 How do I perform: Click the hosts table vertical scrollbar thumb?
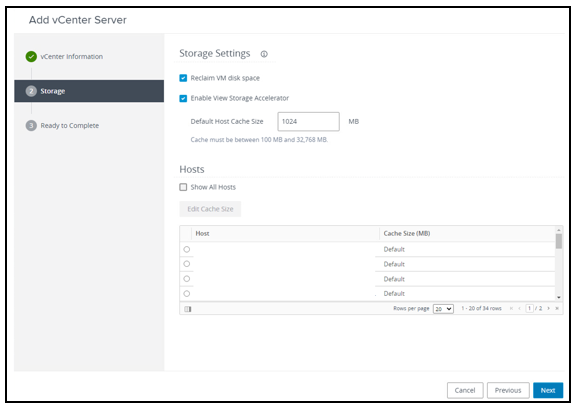559,241
